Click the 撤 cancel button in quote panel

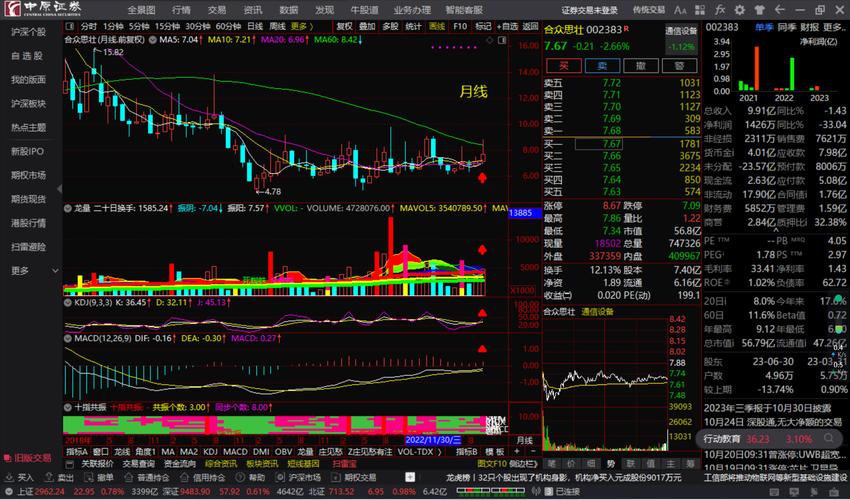641,66
